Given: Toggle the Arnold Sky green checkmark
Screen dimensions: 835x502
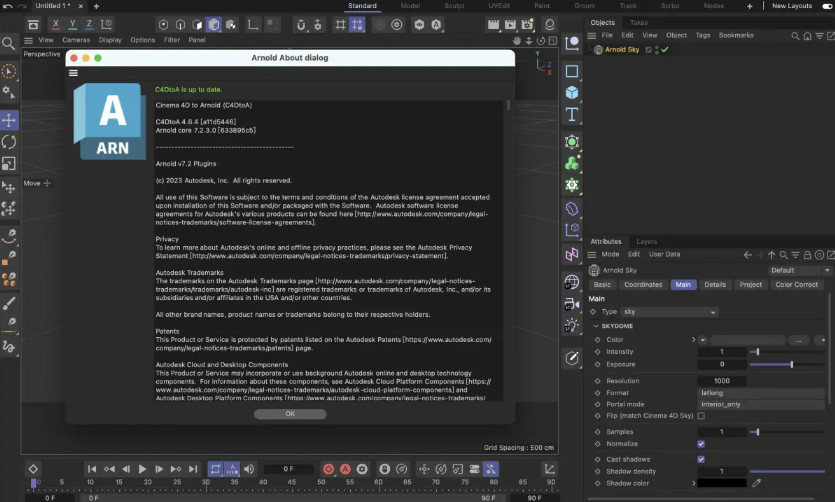Looking at the screenshot, I should pos(665,50).
